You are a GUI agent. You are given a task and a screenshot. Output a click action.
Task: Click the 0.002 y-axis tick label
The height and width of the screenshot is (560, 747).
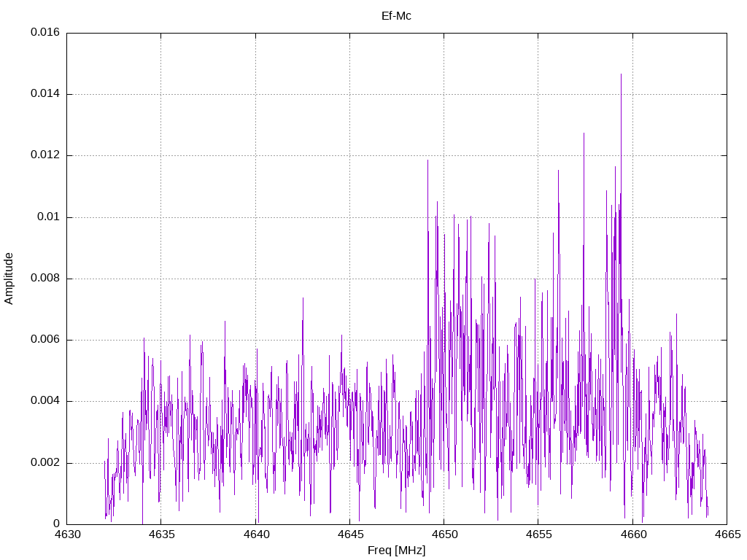[x=45, y=463]
